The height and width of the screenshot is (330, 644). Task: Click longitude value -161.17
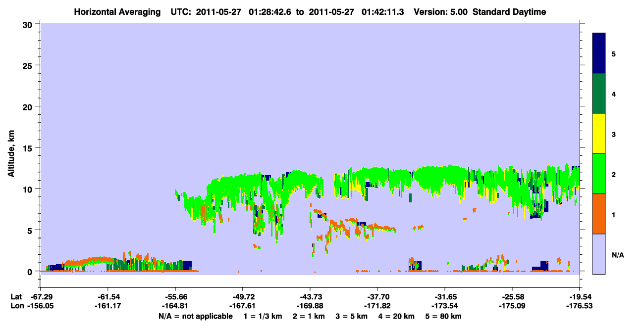108,306
